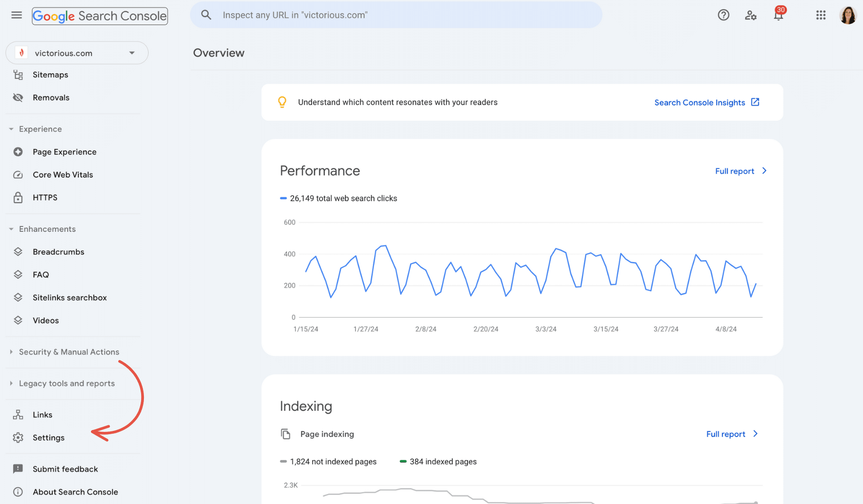Screen dimensions: 863x504
Task: Collapse the Experience section
Action: (11, 129)
